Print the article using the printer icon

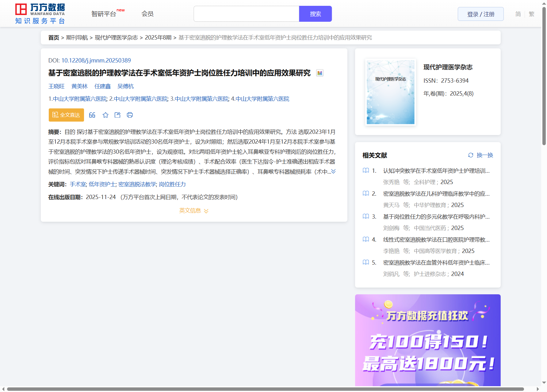(x=130, y=115)
